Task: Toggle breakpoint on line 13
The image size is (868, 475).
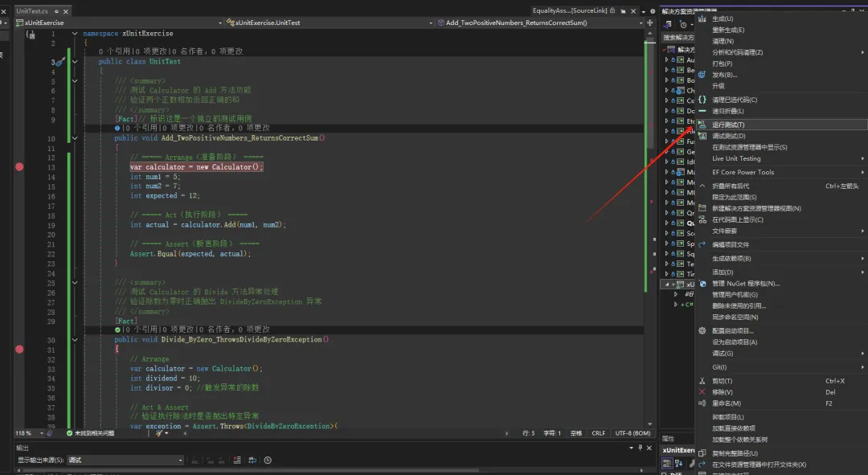Action: [x=19, y=166]
